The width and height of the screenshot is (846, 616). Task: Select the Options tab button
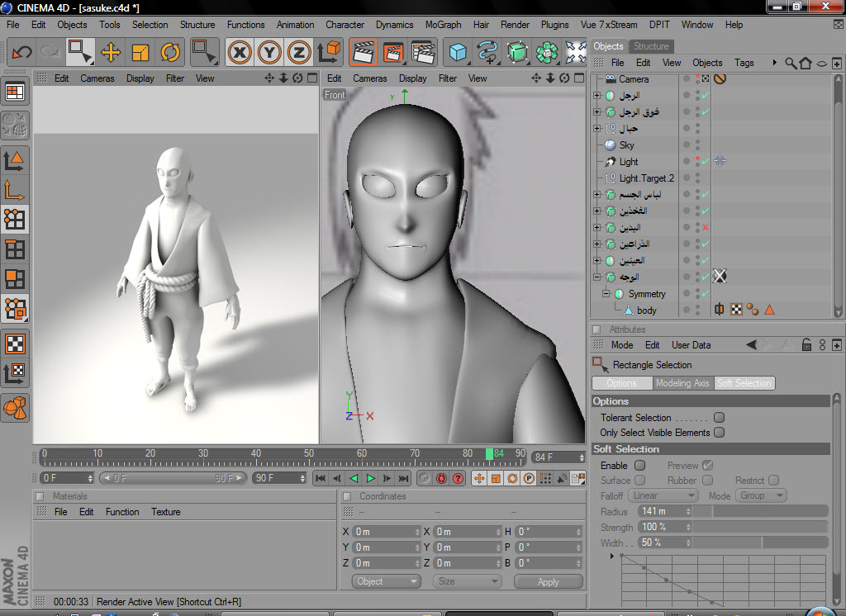621,383
